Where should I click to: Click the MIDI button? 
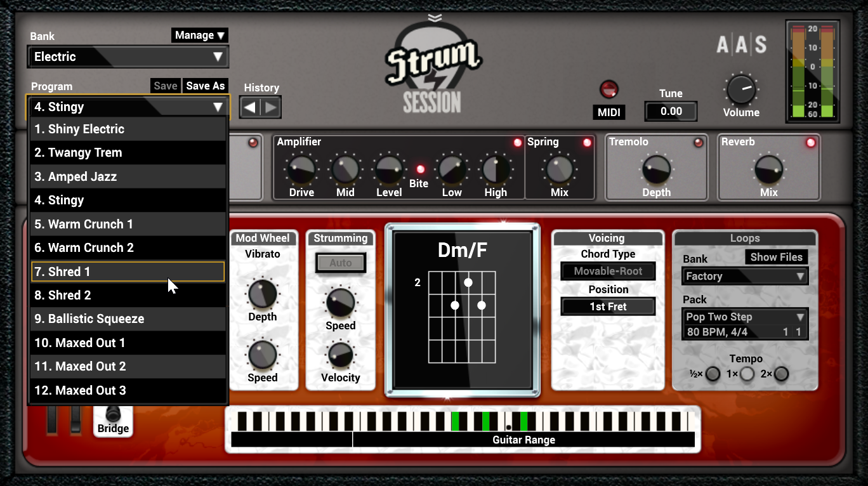(x=609, y=112)
